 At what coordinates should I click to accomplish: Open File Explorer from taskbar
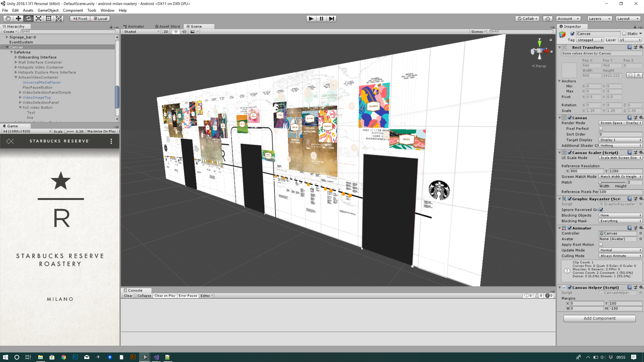(41, 357)
